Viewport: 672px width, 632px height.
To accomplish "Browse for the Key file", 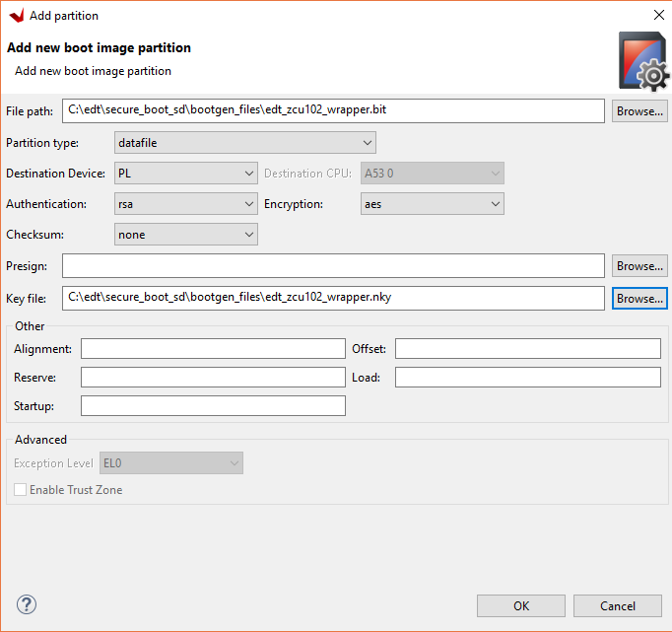I will click(x=639, y=298).
